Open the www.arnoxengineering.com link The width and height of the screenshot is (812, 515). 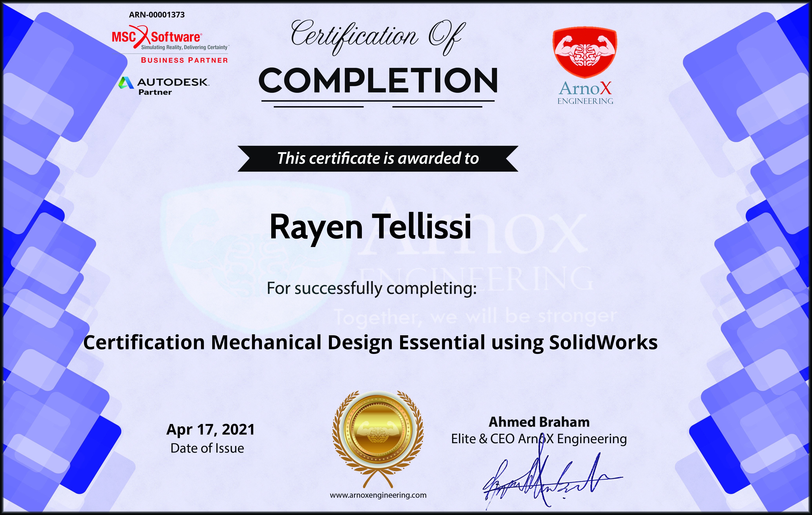[x=378, y=495]
